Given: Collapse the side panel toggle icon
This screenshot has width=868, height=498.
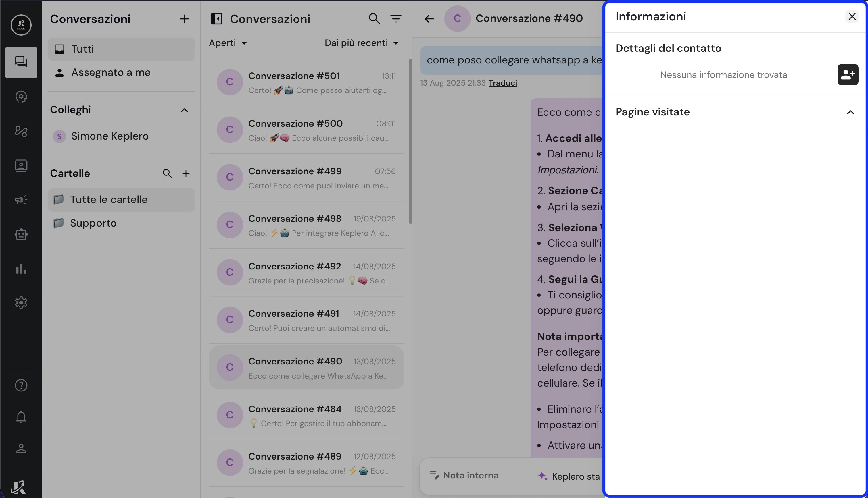Looking at the screenshot, I should [x=216, y=19].
